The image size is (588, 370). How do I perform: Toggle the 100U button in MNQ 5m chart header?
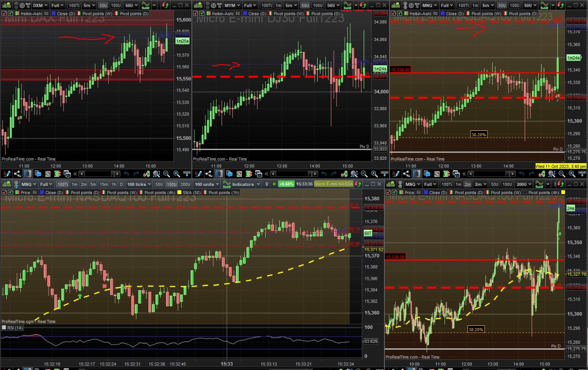click(515, 5)
